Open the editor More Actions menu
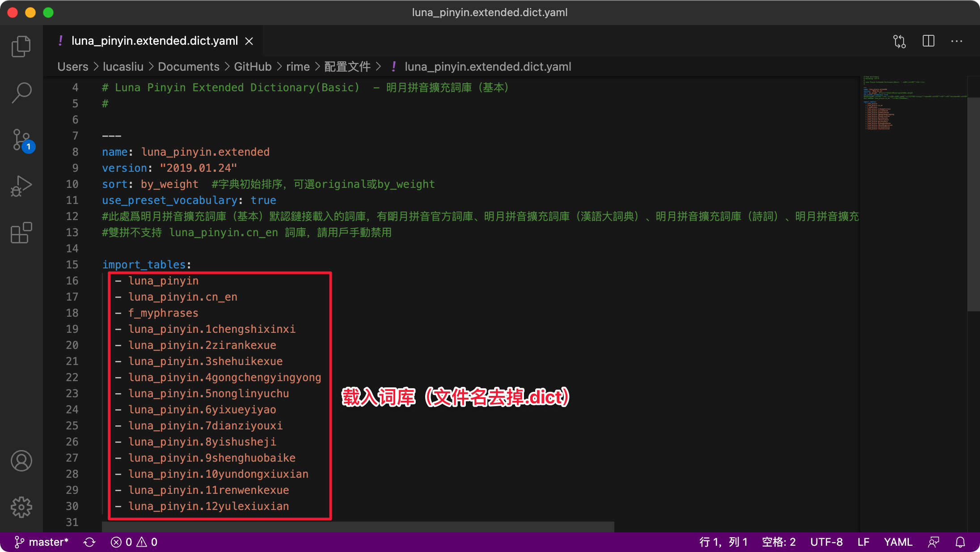 click(957, 41)
